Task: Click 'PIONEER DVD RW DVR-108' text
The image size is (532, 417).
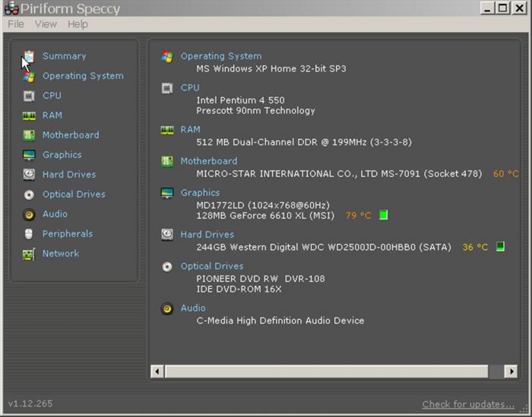Action: coord(261,279)
